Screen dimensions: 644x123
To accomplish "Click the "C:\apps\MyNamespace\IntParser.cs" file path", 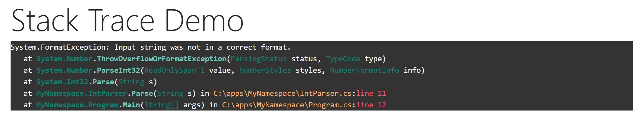I will [282, 94].
